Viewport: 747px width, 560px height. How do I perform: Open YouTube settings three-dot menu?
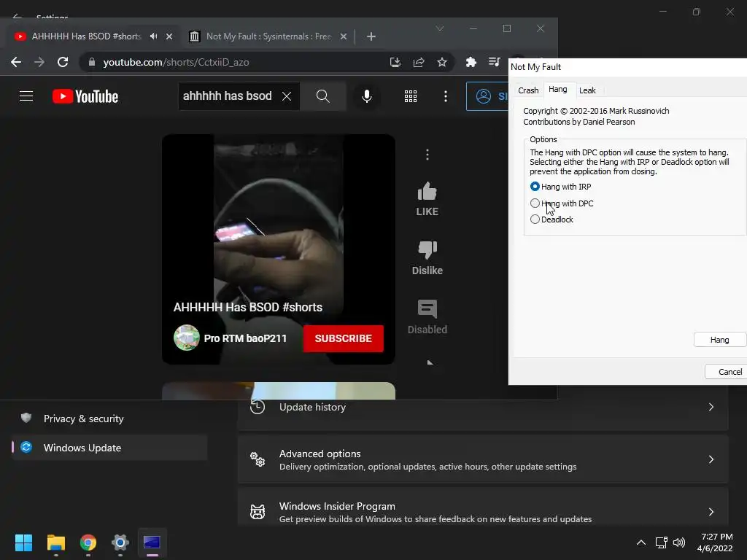click(x=446, y=96)
